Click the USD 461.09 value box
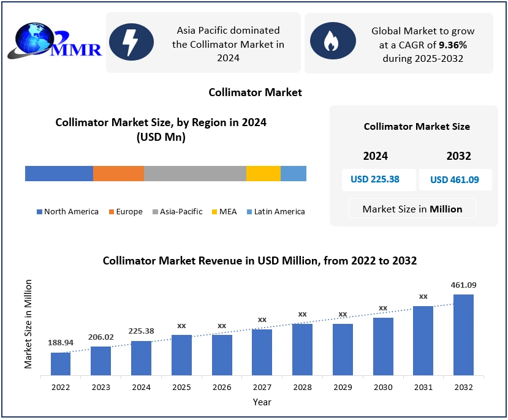This screenshot has width=508, height=420. click(455, 180)
